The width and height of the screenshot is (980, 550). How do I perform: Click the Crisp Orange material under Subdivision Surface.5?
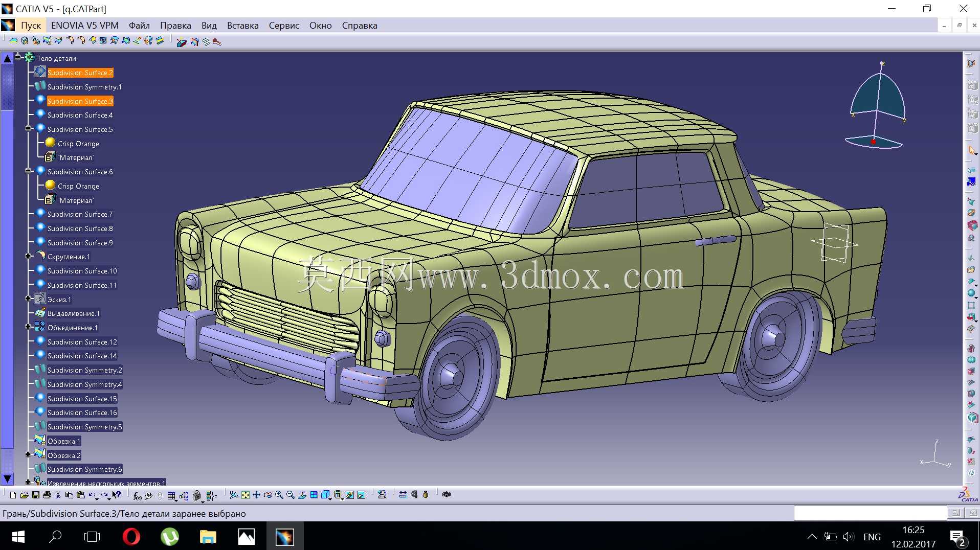coord(78,144)
